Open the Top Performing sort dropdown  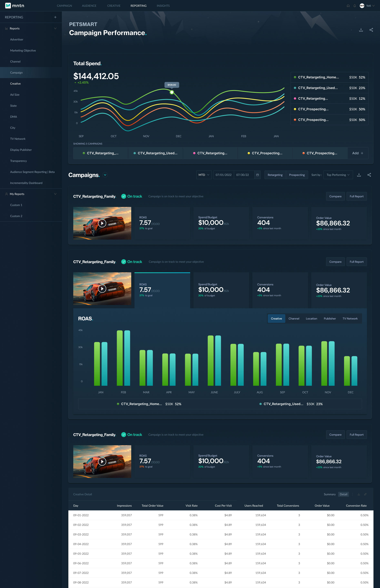point(338,175)
